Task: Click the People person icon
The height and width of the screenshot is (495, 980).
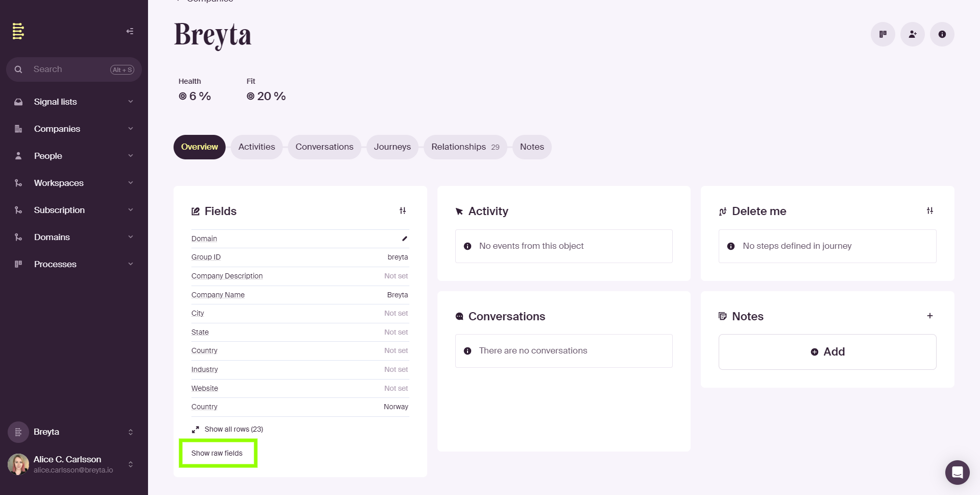Action: click(x=18, y=156)
